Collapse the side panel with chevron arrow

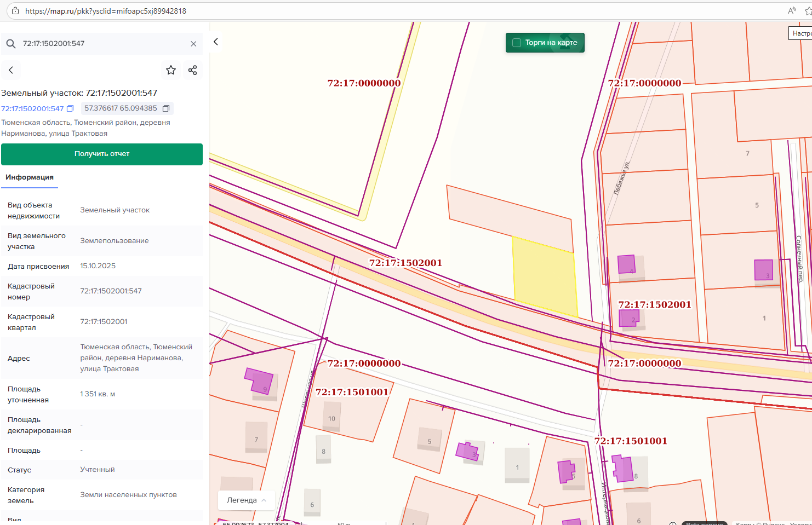tap(216, 42)
